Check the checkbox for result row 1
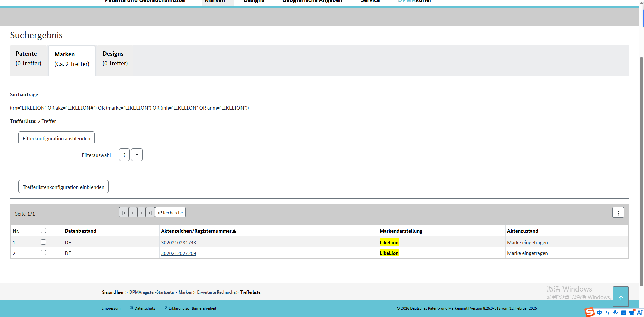 pyautogui.click(x=43, y=242)
